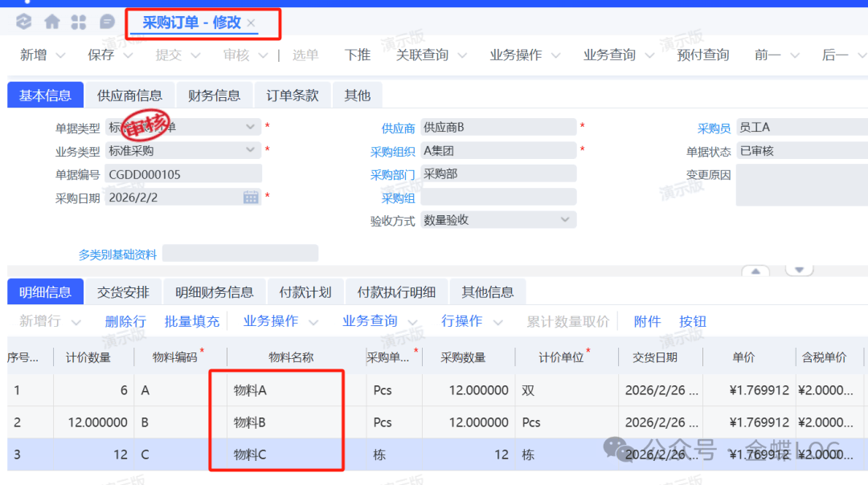The height and width of the screenshot is (485, 868).
Task: Close the 采购订单 - 修改 tab
Action: (x=252, y=23)
